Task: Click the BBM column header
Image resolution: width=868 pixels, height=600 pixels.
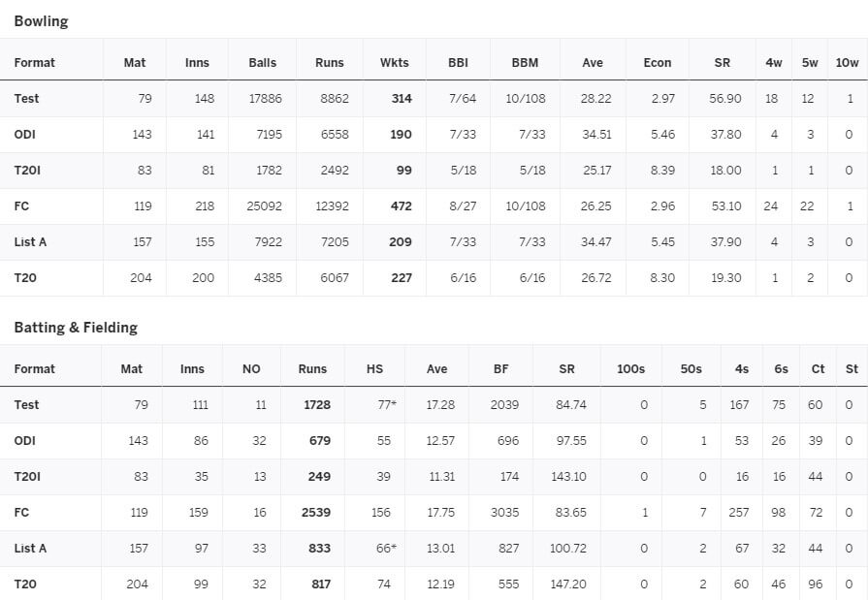Action: click(525, 62)
